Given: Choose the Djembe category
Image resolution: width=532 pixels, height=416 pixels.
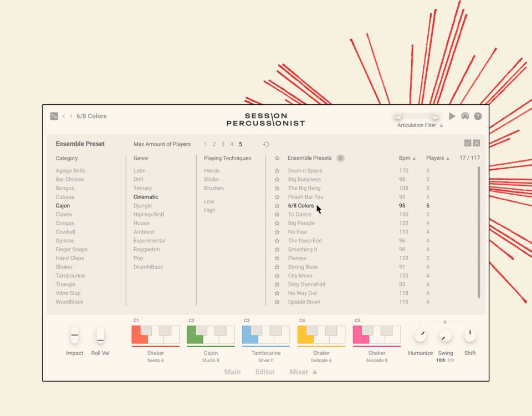Looking at the screenshot, I should coord(65,241).
